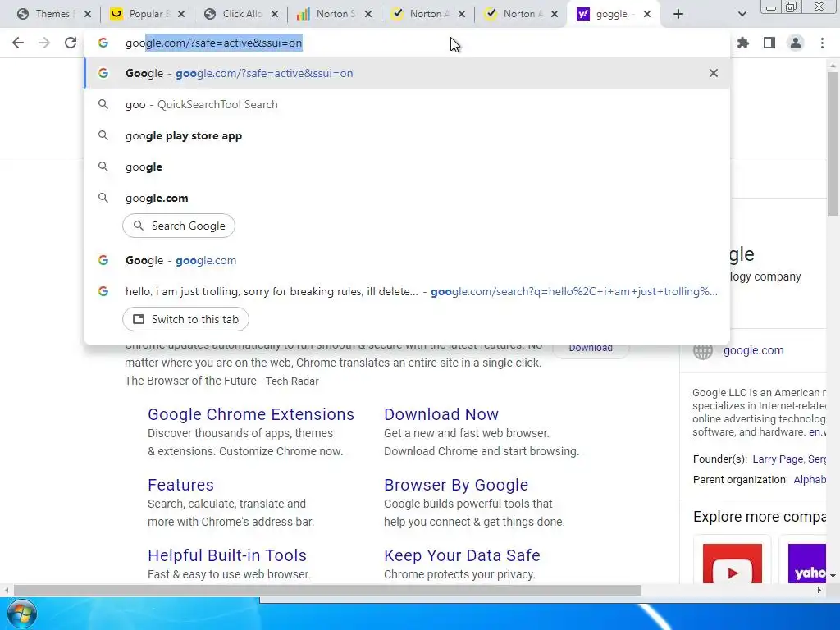Viewport: 840px width, 630px height.
Task: Open the Google - google.com history suggestion
Action: click(x=407, y=260)
